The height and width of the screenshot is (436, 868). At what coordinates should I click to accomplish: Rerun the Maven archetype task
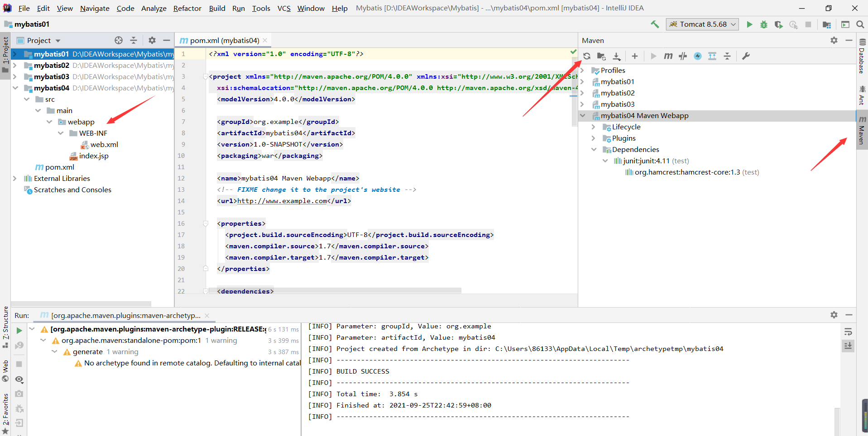click(x=19, y=331)
